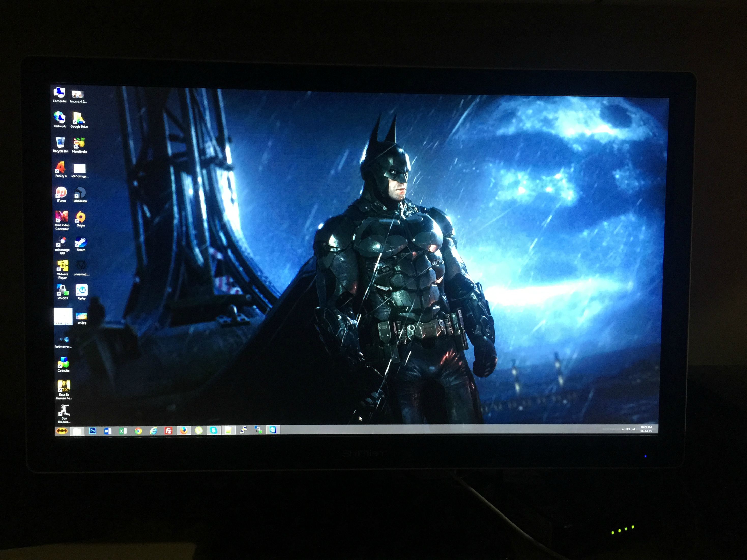
Task: Launch Deus Ex Human Revolution shortcut
Action: tap(64, 390)
